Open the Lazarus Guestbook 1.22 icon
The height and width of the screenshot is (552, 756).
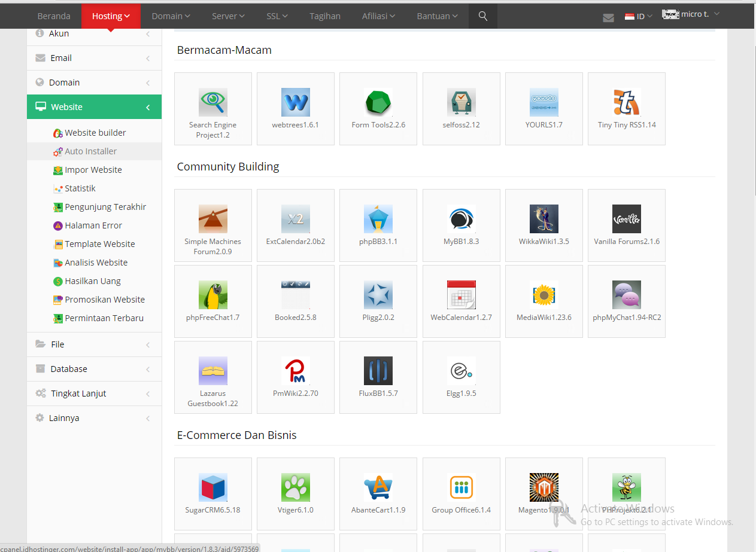213,371
